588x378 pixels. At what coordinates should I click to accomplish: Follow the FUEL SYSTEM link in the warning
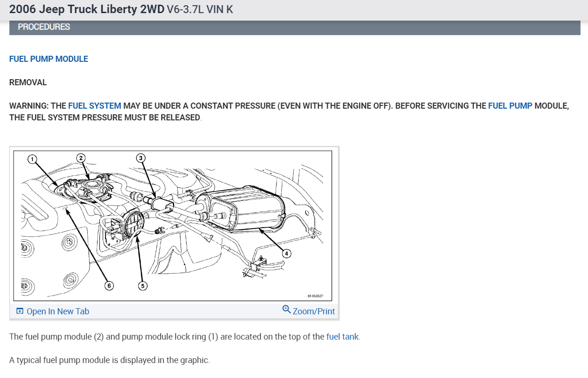click(95, 106)
